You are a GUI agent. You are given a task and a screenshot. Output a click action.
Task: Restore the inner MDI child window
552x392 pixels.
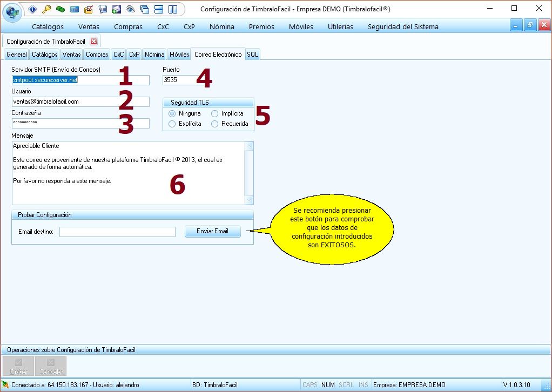[x=530, y=25]
